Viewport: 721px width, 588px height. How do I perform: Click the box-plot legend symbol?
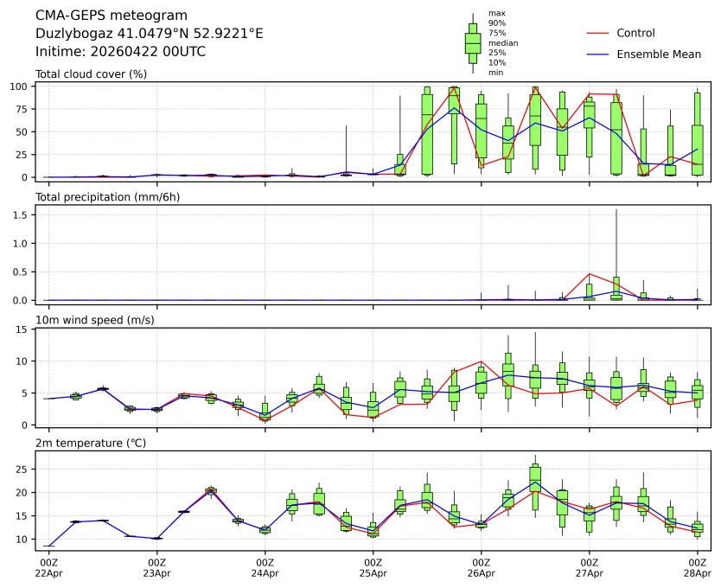click(x=473, y=43)
